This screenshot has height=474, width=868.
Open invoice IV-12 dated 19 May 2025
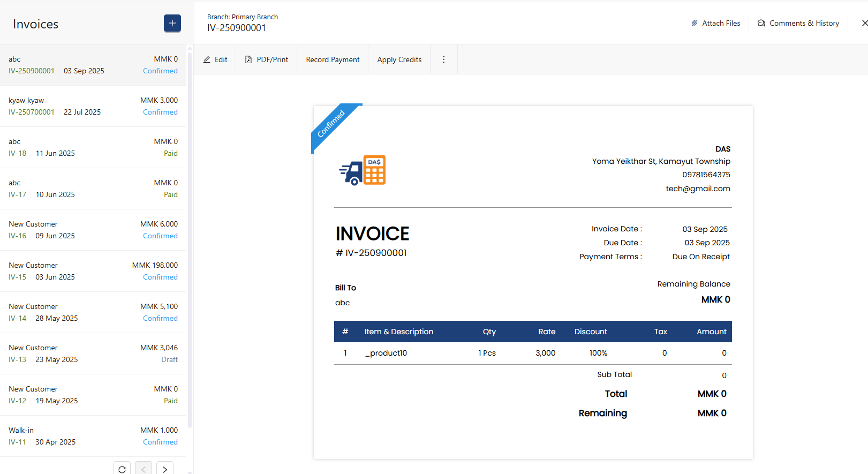click(x=93, y=395)
